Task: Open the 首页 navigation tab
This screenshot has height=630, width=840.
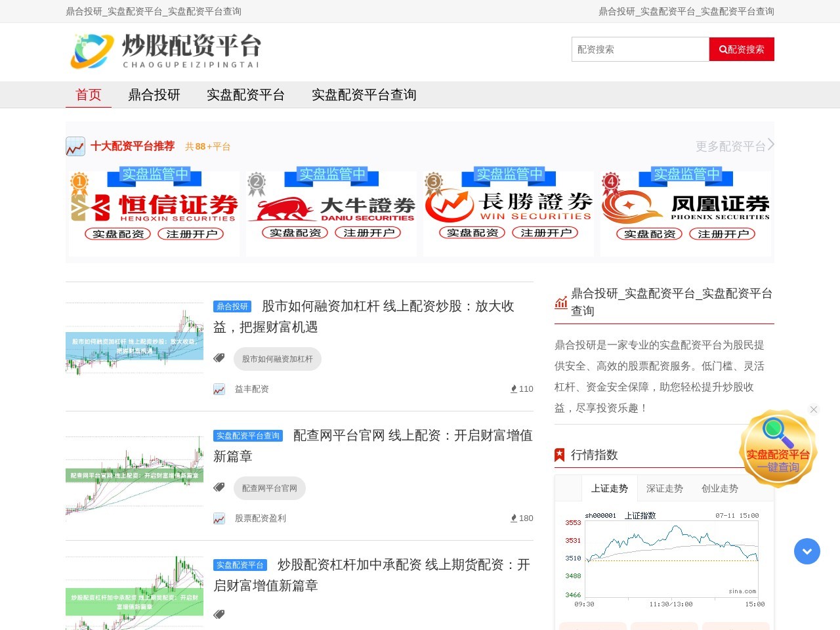Action: [89, 95]
